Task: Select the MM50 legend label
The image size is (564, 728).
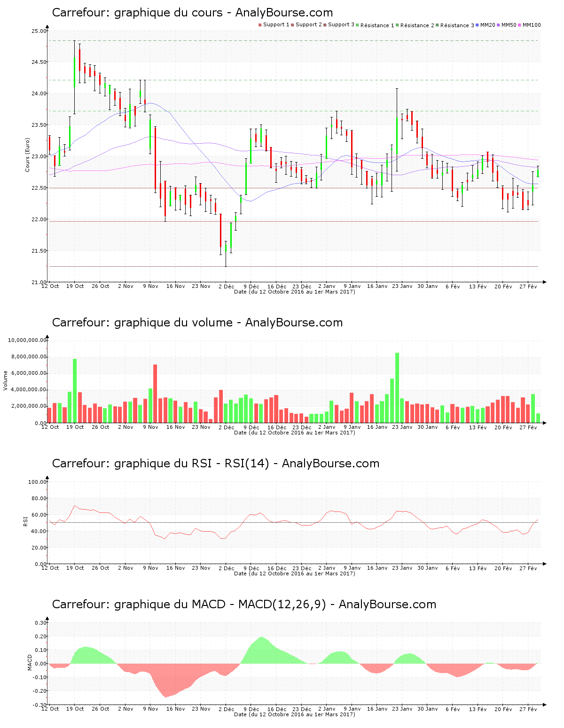Action: (509, 25)
